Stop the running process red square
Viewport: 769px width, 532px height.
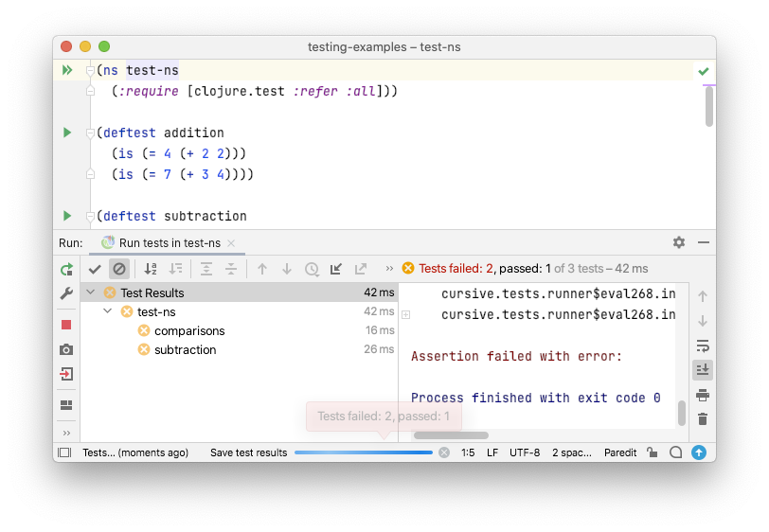tap(66, 325)
